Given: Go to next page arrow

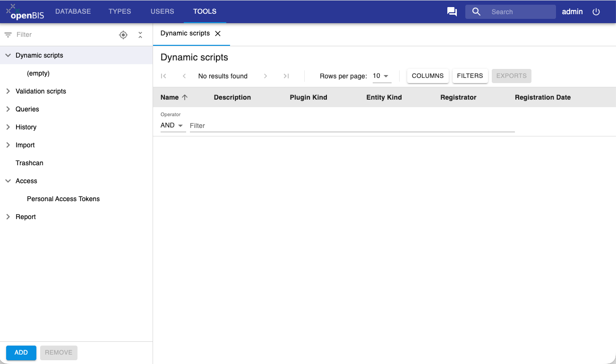Looking at the screenshot, I should click(x=265, y=76).
